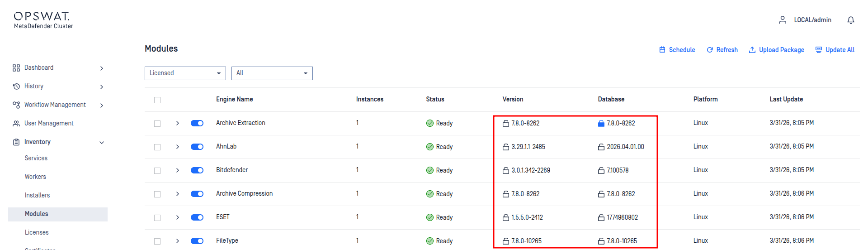Open the Workers inventory page

tap(35, 177)
